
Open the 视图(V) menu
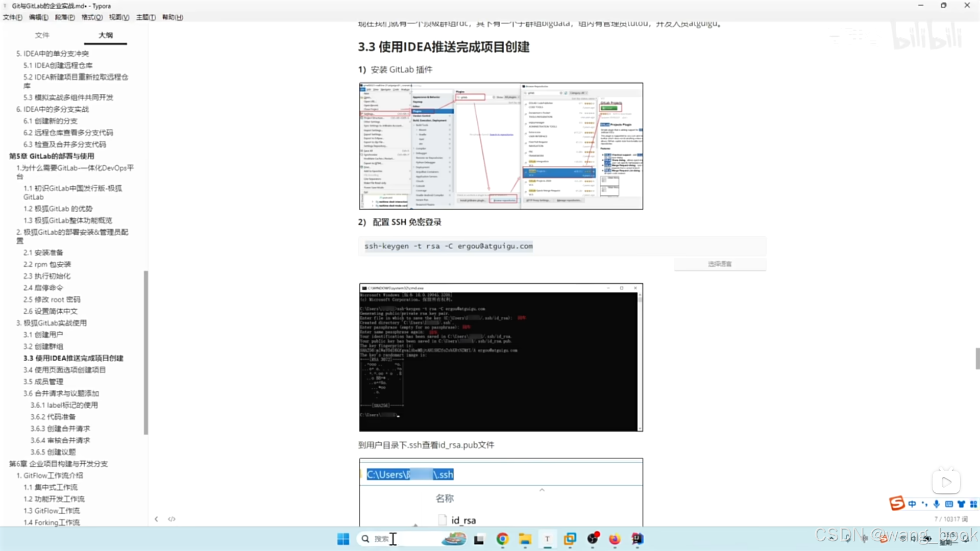click(119, 17)
